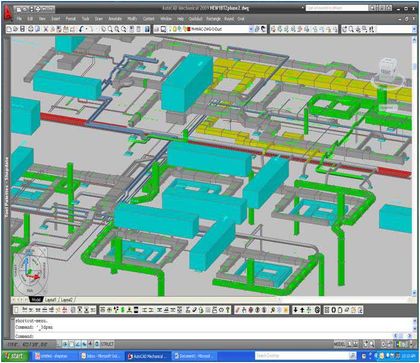Switch to Document1 Microsoft Word taskbar button
The height and width of the screenshot is (363, 420).
[195, 356]
